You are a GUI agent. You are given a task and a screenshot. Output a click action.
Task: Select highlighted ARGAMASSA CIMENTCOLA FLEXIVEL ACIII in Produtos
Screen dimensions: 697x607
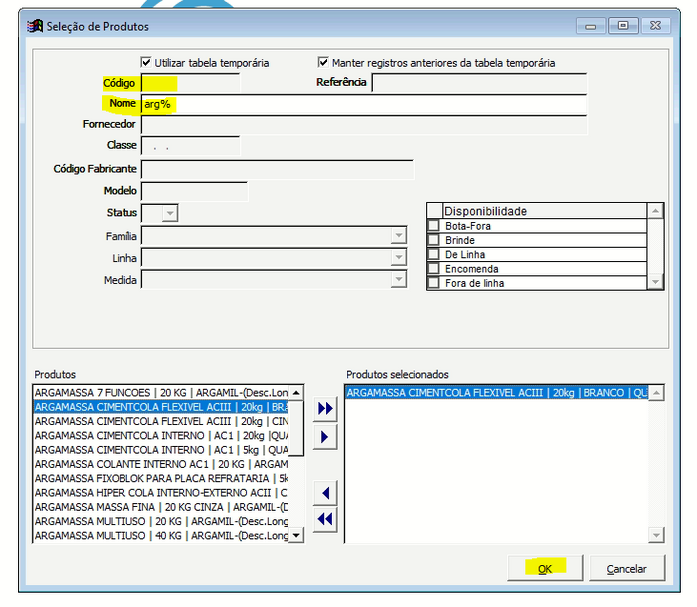coord(161,407)
